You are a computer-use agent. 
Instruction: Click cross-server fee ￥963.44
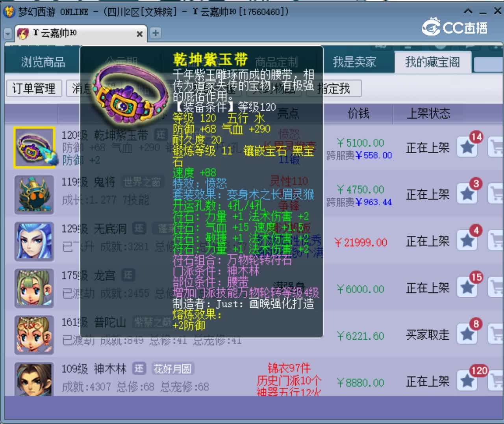tap(373, 202)
